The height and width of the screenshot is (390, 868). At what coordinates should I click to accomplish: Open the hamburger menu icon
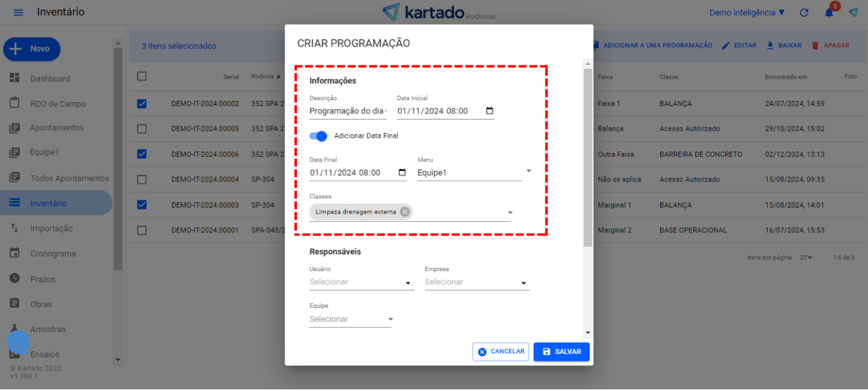18,13
